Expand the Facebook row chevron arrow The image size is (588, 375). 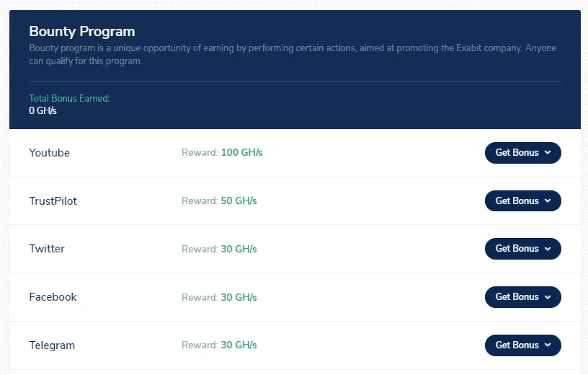pos(548,297)
